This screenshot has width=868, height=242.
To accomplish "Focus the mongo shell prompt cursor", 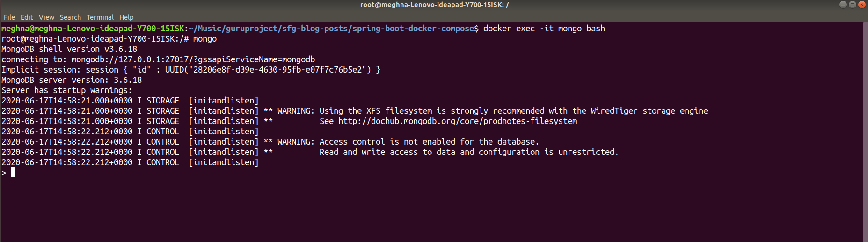I will coord(13,173).
